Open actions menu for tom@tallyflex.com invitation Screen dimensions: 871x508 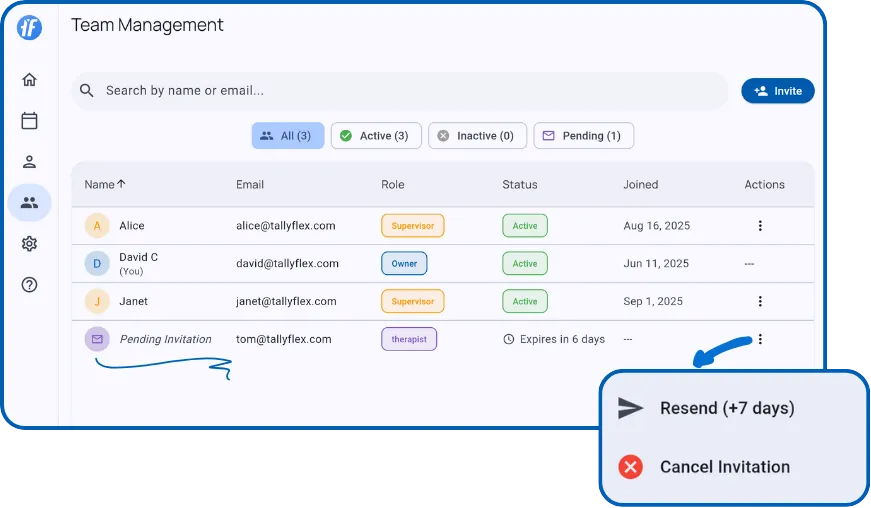tap(760, 339)
